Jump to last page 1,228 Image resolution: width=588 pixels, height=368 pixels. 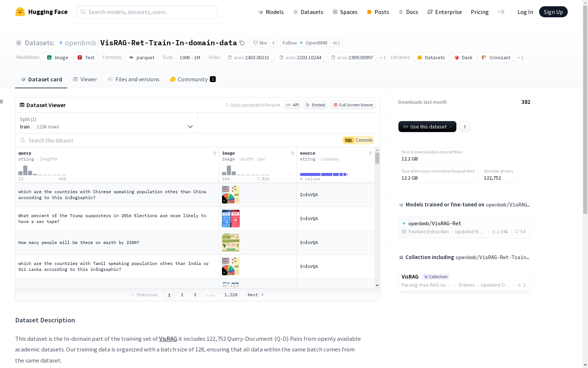231,295
